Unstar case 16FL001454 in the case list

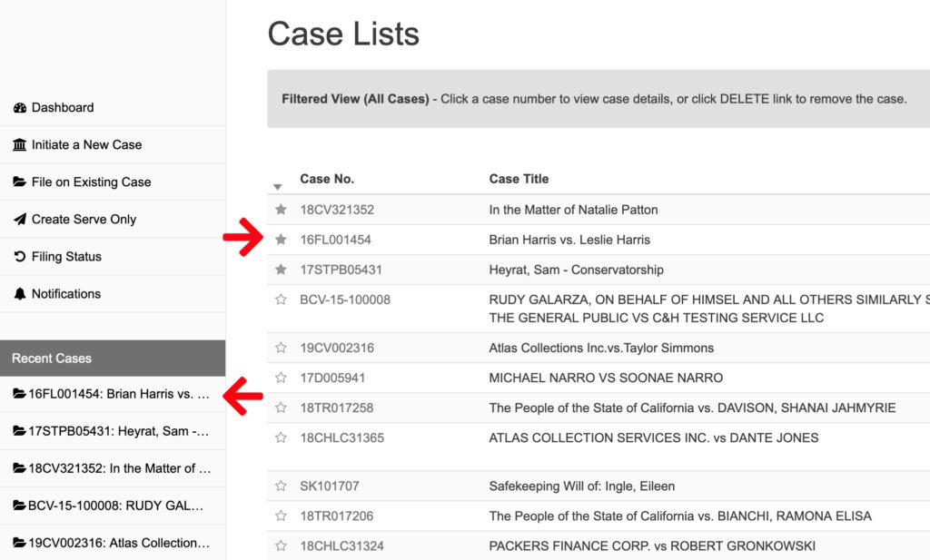coord(280,241)
